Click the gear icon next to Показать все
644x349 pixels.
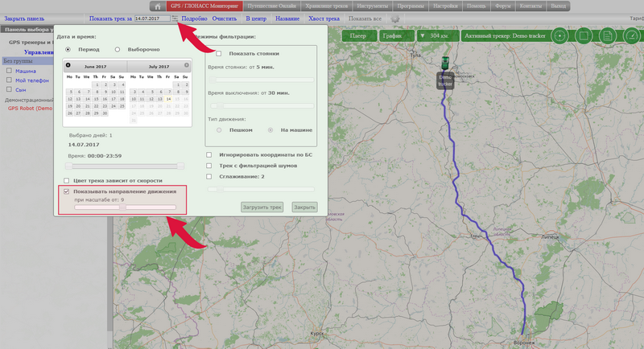394,18
